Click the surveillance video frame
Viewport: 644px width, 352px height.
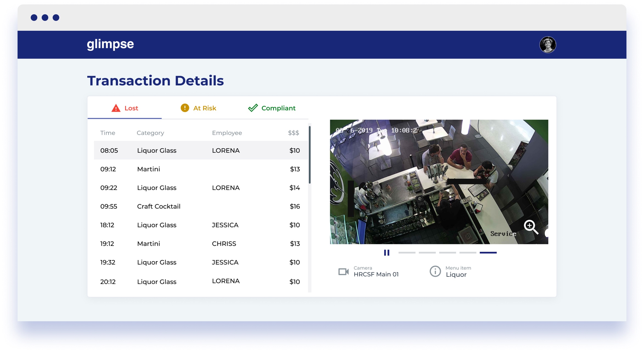pos(439,182)
